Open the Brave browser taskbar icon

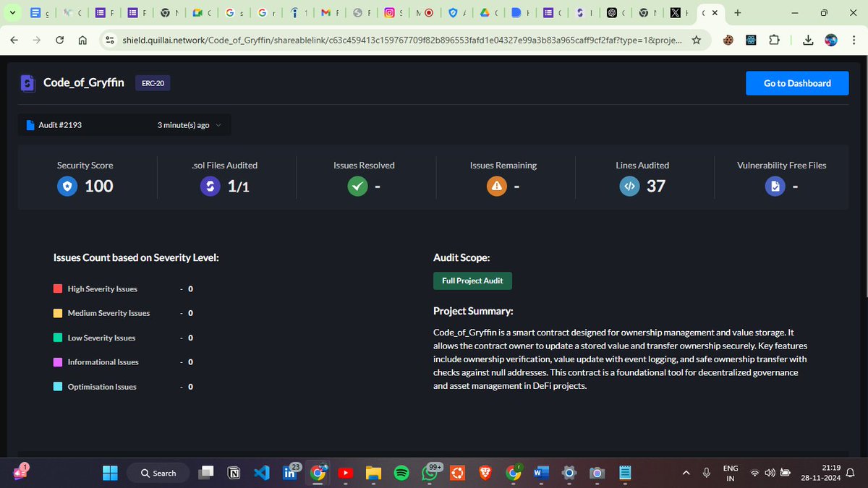pyautogui.click(x=485, y=473)
